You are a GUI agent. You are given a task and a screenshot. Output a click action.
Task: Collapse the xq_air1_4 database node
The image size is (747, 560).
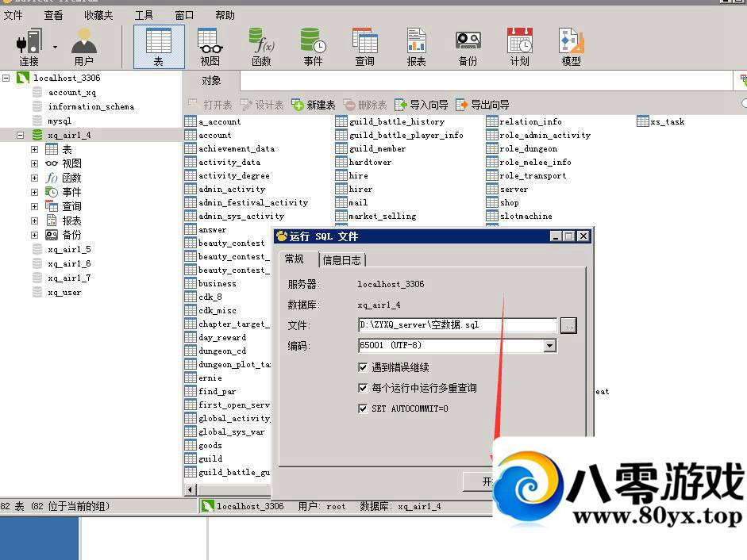21,135
